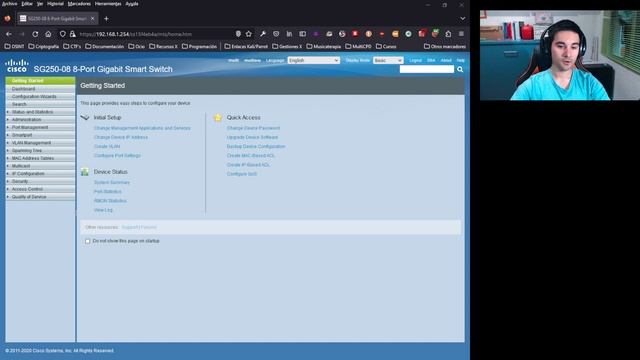Expand the IP Configuration tree node
Viewport: 640px width, 360px height.
pyautogui.click(x=8, y=173)
